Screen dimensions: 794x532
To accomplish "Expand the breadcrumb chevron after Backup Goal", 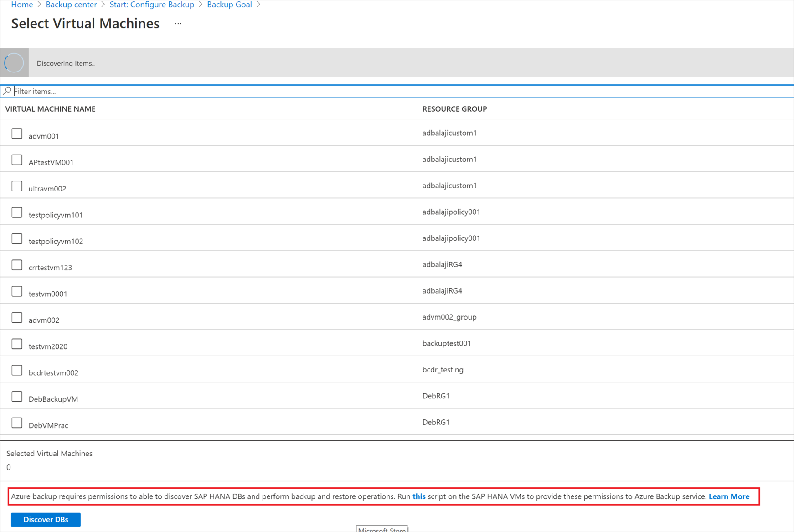I will pyautogui.click(x=258, y=4).
